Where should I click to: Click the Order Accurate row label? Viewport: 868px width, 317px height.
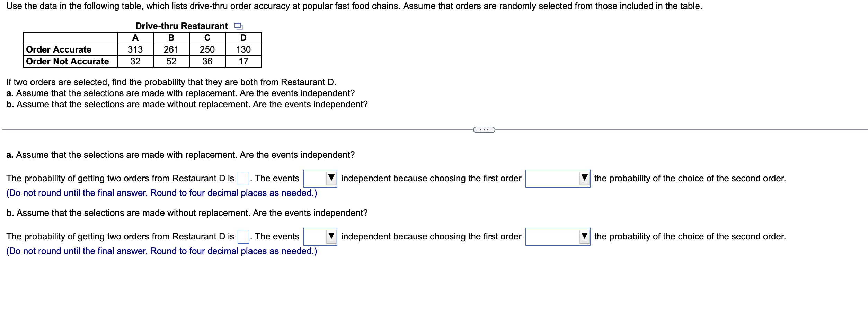[59, 49]
